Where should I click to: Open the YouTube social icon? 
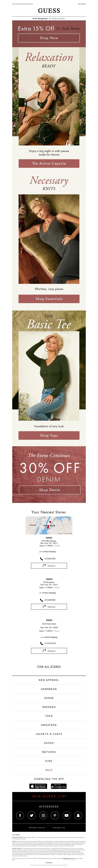tap(66, 815)
